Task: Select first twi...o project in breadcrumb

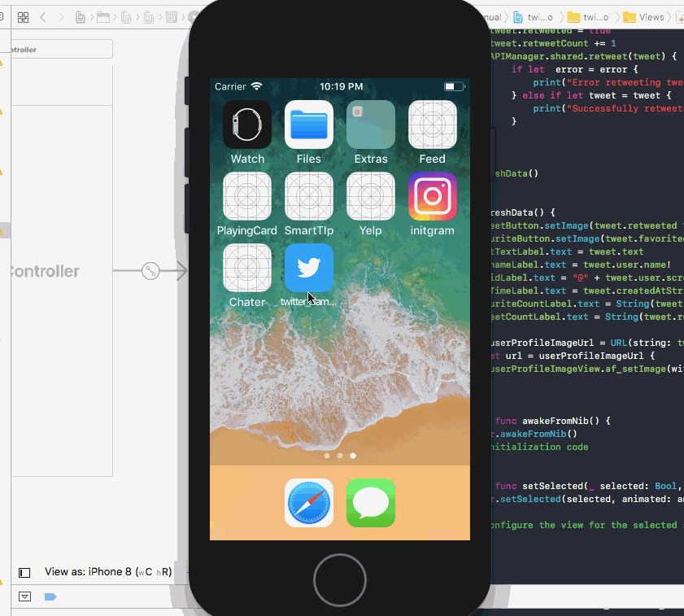Action: coord(533,17)
